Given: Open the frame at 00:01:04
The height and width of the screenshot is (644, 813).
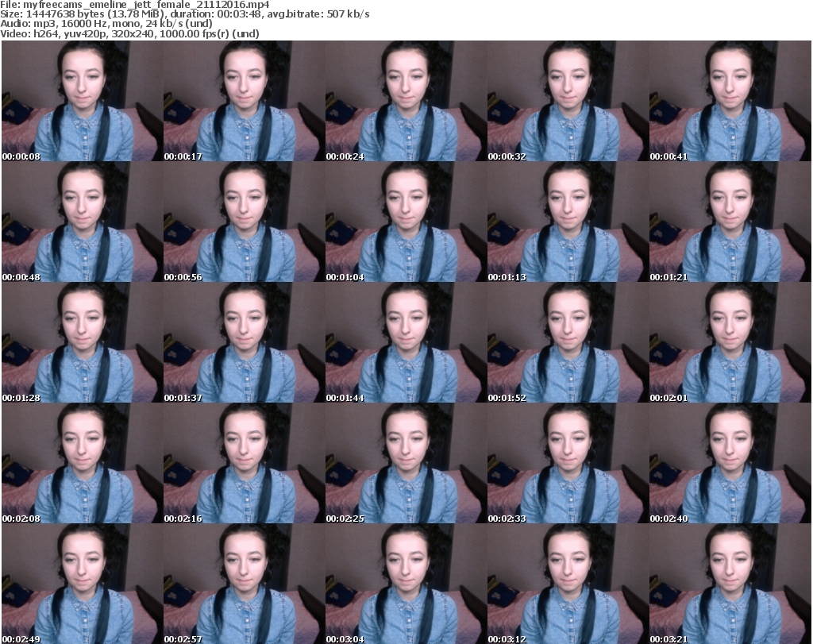Looking at the screenshot, I should (406, 222).
